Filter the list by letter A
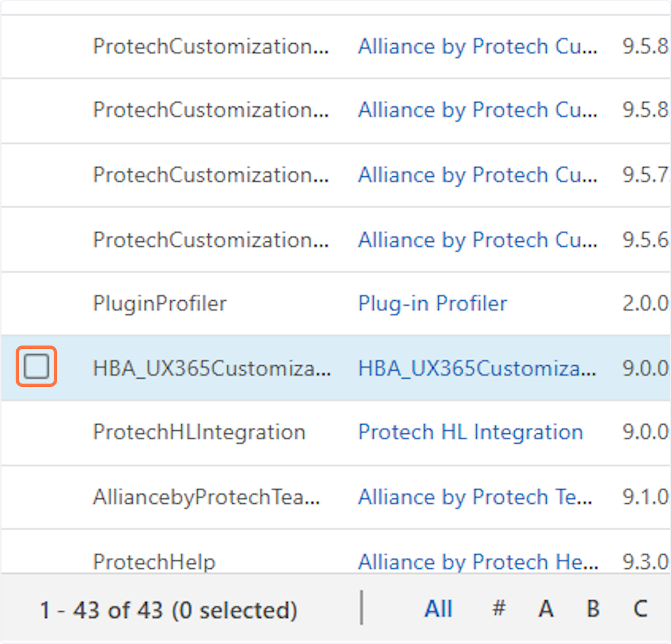Image resolution: width=671 pixels, height=644 pixels. click(546, 609)
